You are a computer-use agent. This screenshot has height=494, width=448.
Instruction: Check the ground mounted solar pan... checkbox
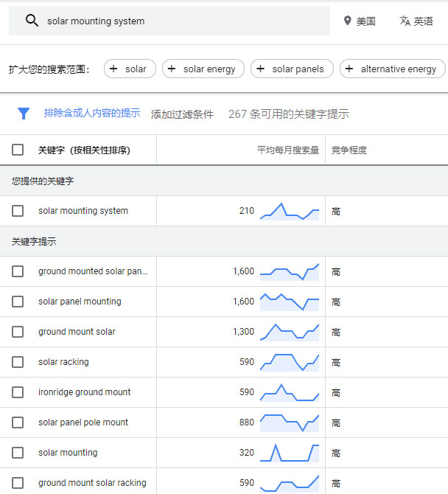coord(18,271)
